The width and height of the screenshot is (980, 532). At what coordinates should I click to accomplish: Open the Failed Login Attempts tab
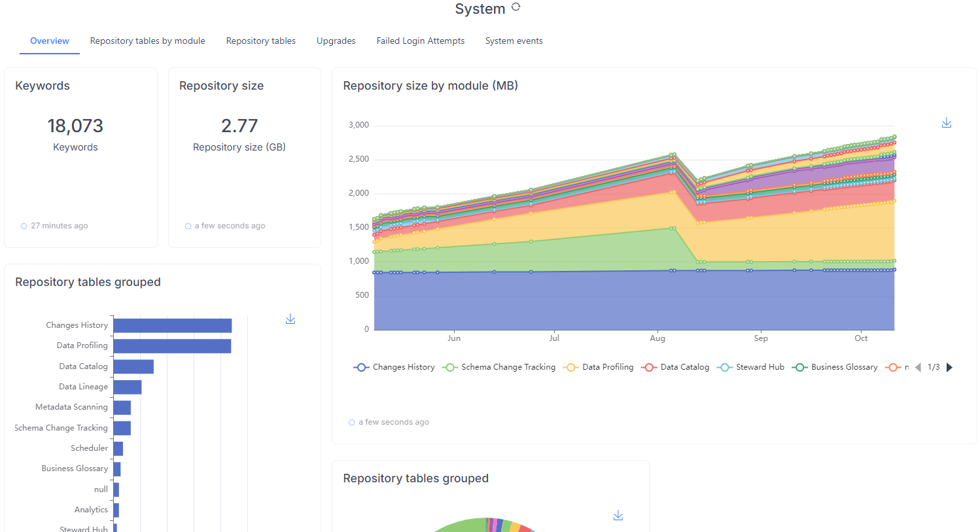tap(421, 41)
